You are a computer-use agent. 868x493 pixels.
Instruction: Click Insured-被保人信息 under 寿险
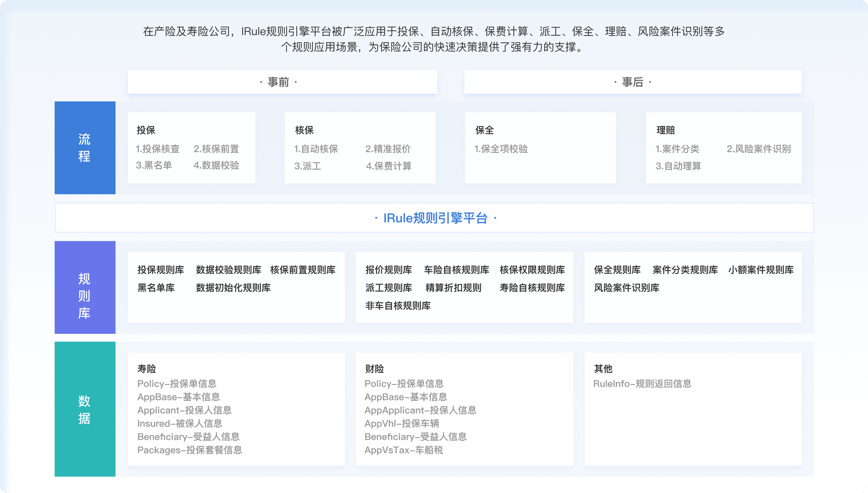tap(180, 424)
